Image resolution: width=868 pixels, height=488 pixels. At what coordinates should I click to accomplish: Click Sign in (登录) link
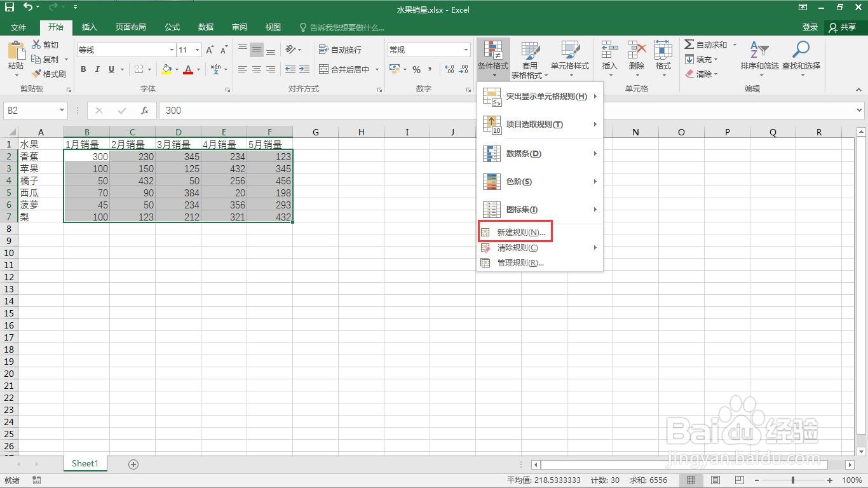tap(810, 27)
